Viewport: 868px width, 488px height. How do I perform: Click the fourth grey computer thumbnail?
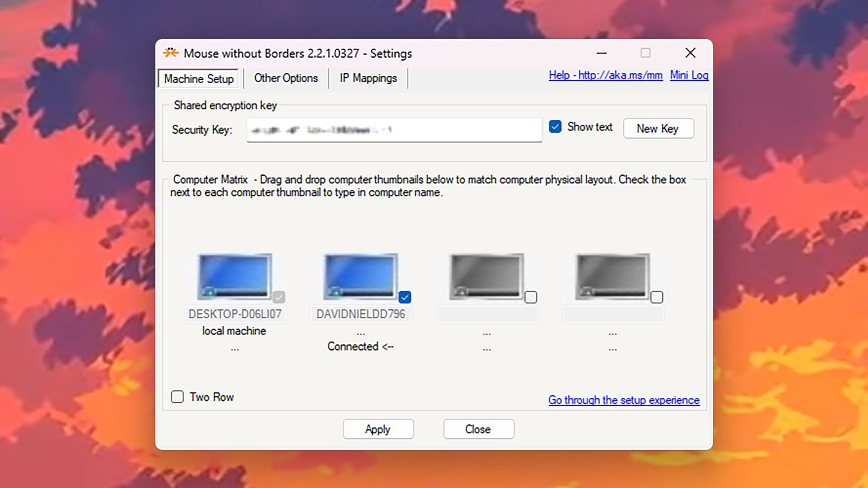612,277
